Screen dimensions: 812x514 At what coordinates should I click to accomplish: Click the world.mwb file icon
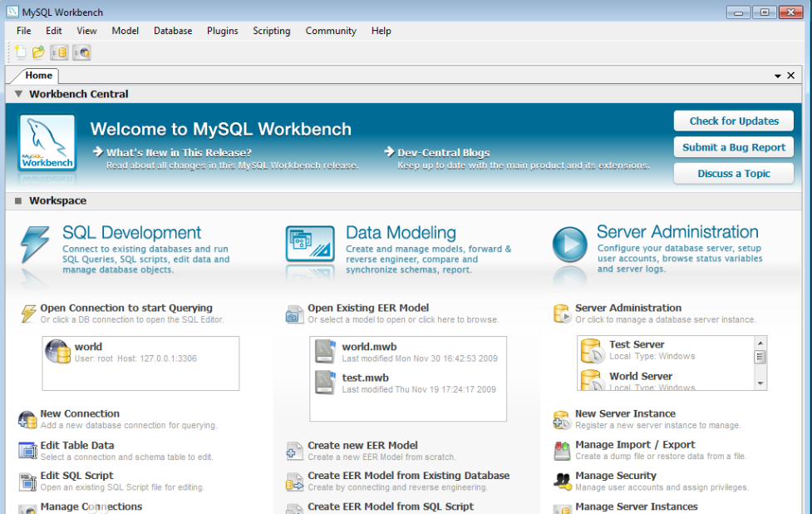pos(325,351)
